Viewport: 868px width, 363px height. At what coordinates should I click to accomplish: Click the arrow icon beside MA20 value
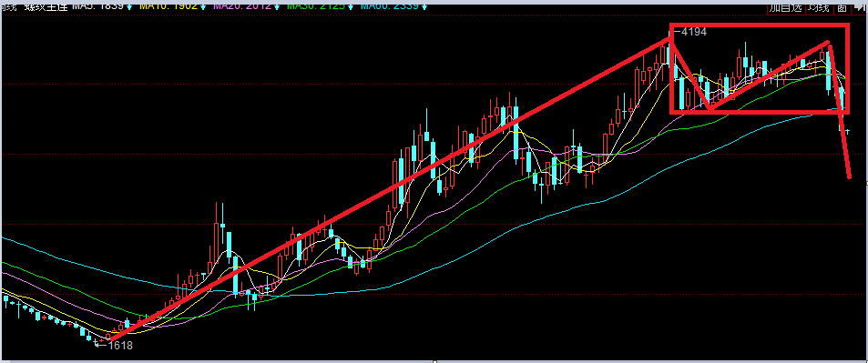point(278,6)
